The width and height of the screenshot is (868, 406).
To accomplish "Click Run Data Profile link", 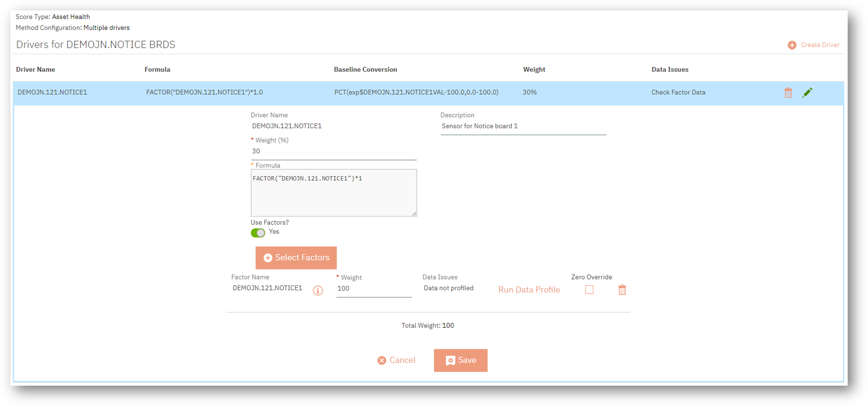I will tap(529, 290).
